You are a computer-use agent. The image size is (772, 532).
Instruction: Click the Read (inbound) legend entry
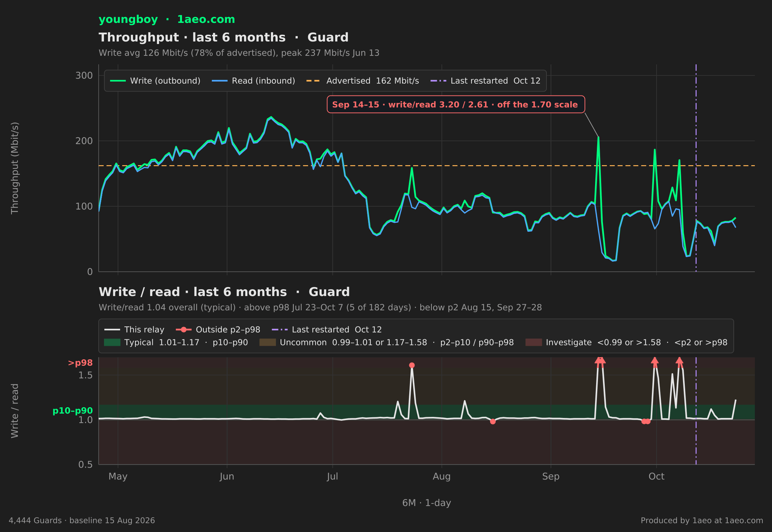point(253,81)
